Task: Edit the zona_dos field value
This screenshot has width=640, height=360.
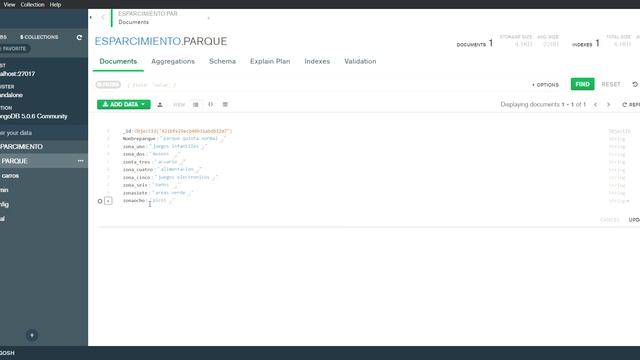Action: 160,154
